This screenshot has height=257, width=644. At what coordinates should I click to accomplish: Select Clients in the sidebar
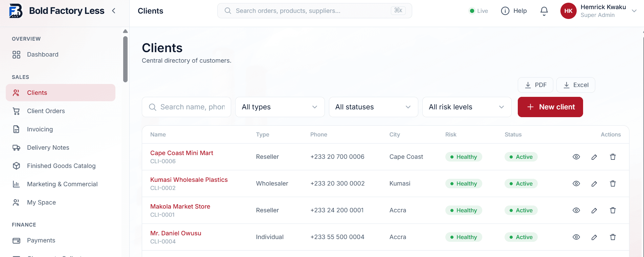(x=61, y=93)
